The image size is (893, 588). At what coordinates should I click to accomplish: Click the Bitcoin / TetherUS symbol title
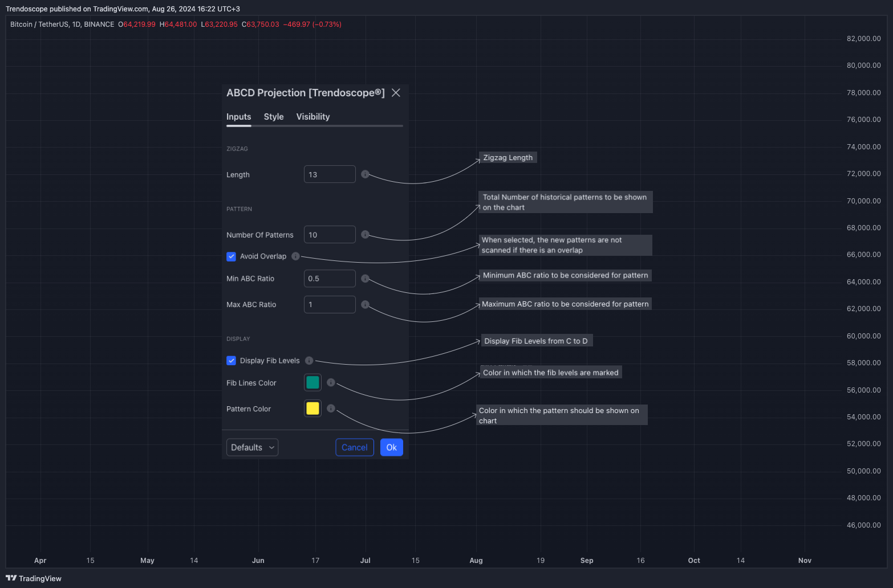(62, 24)
